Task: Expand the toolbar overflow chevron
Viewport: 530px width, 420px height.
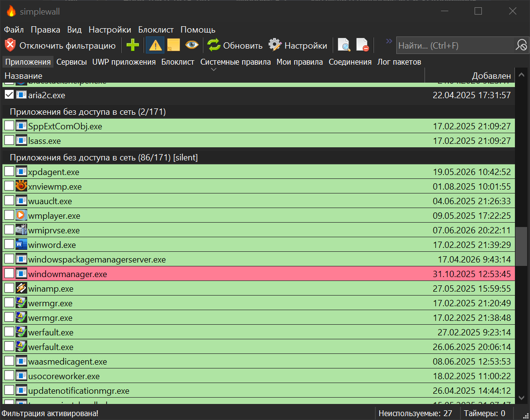Action: tap(389, 41)
